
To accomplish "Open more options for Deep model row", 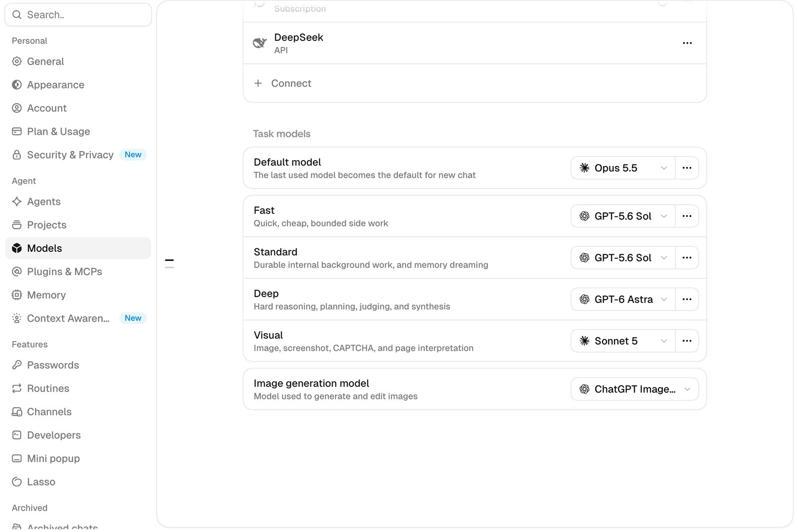I will [687, 299].
